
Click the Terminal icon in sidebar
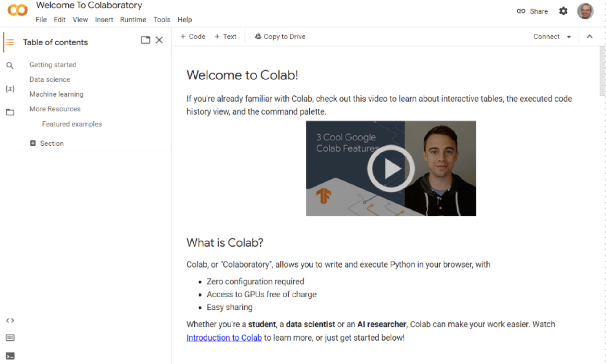[11, 356]
